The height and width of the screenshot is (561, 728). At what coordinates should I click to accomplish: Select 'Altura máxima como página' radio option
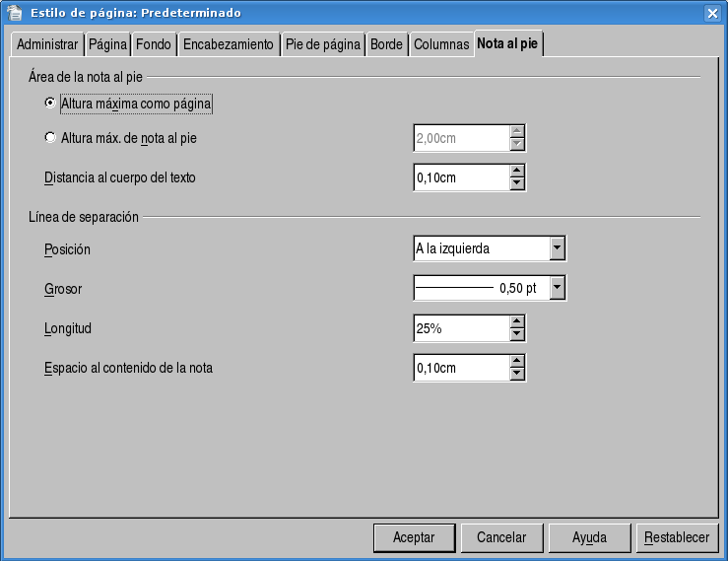point(51,103)
